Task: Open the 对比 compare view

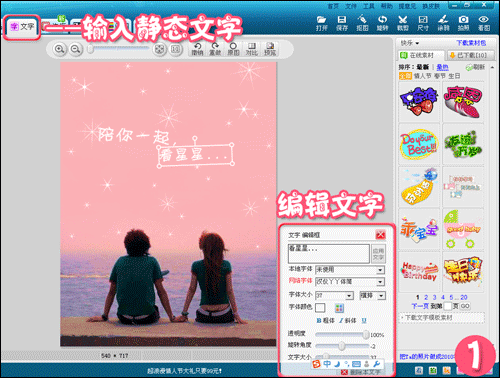Action: coord(252,49)
